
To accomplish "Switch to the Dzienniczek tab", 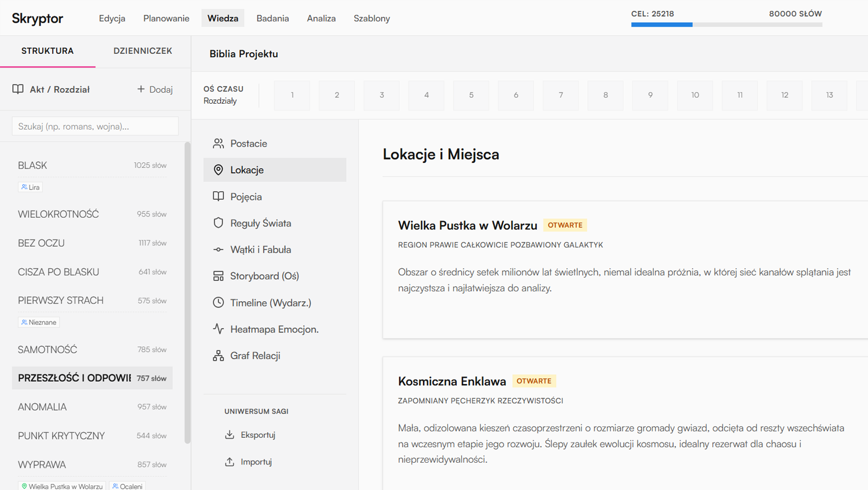I will (143, 51).
